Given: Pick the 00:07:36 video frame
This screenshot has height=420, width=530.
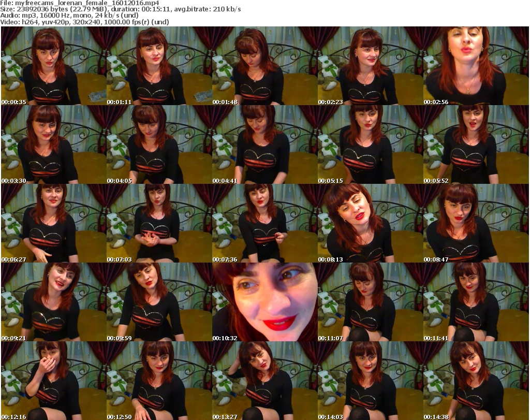Looking at the screenshot, I should pos(264,224).
